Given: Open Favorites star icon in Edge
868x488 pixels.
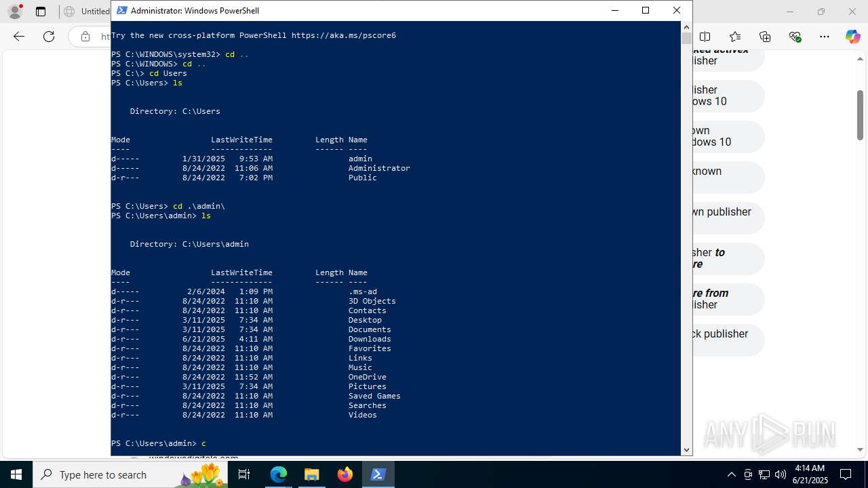Looking at the screenshot, I should coord(735,37).
